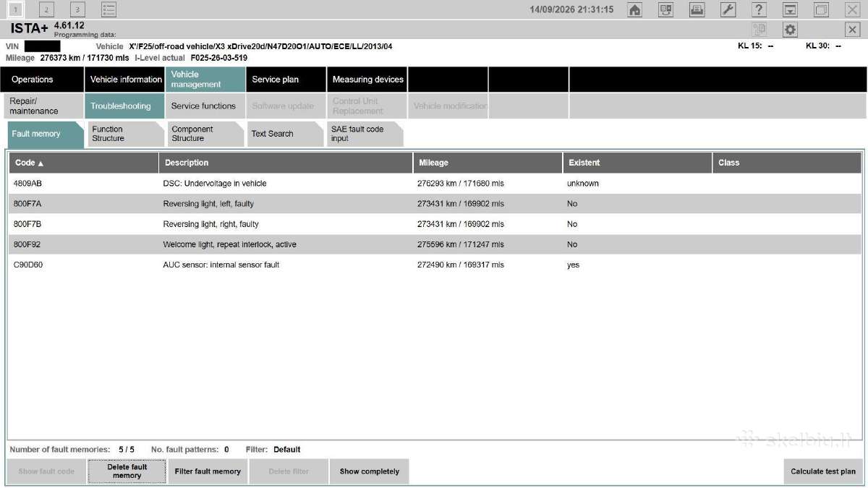The image size is (868, 488).
Task: Click the grayed-out copy icon beside the gear
Action: (759, 30)
